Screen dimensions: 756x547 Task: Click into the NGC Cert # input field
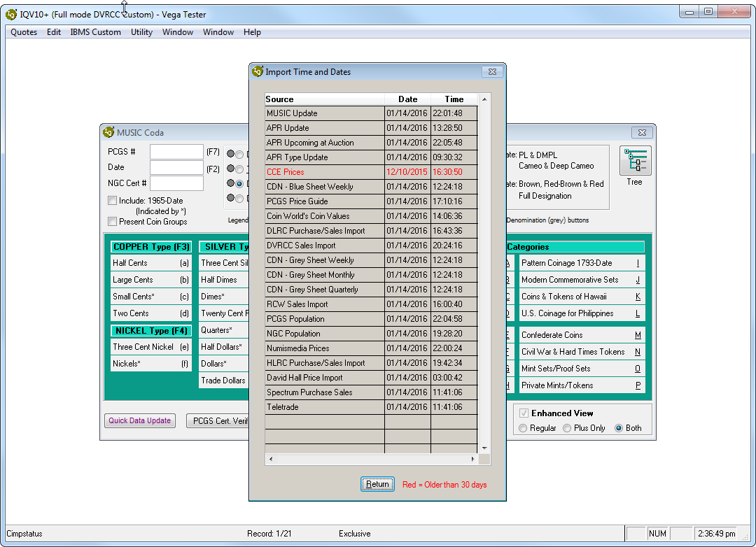pos(176,183)
